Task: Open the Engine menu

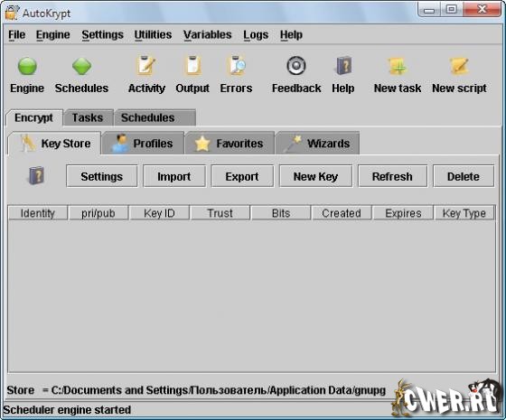Action: pyautogui.click(x=53, y=35)
